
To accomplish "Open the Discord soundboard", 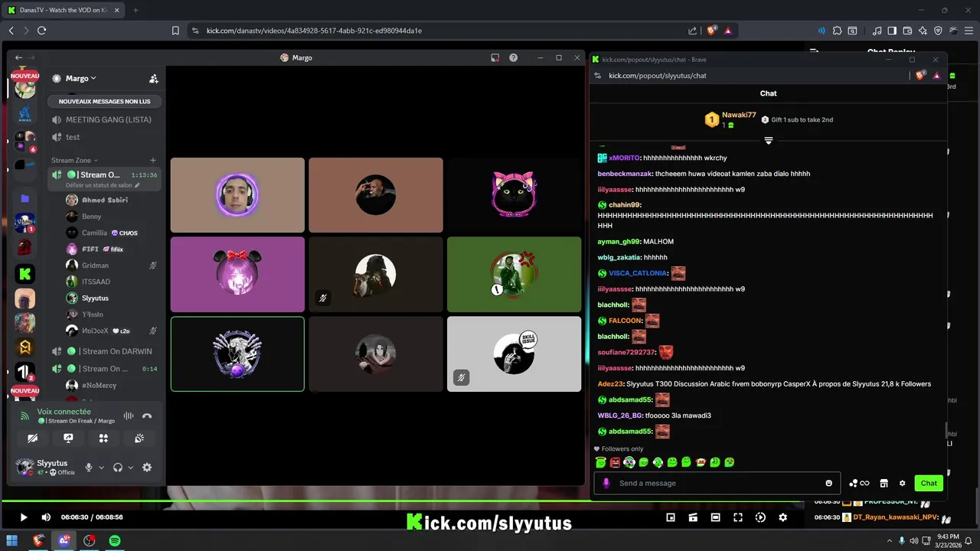I will coord(139,439).
